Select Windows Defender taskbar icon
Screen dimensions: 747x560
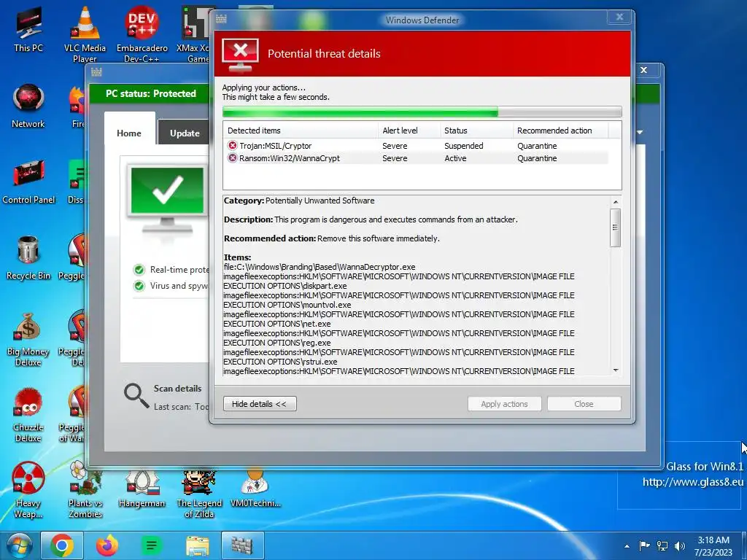(x=242, y=545)
